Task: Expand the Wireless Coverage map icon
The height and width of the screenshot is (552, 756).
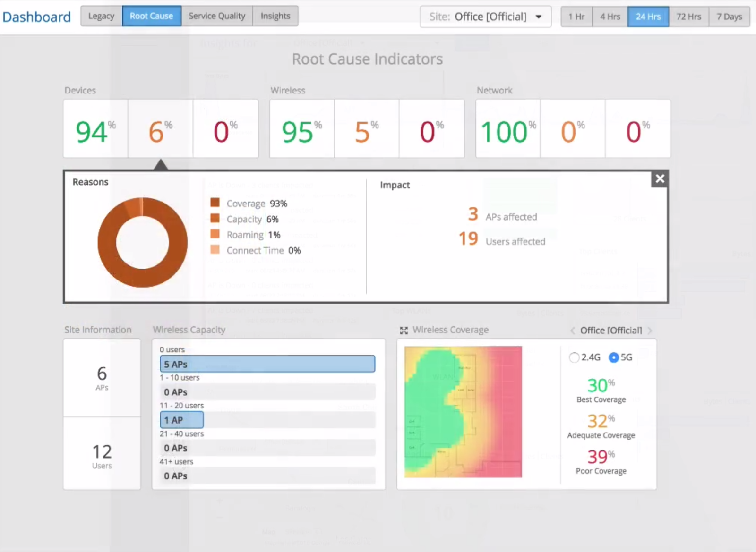Action: pos(404,331)
